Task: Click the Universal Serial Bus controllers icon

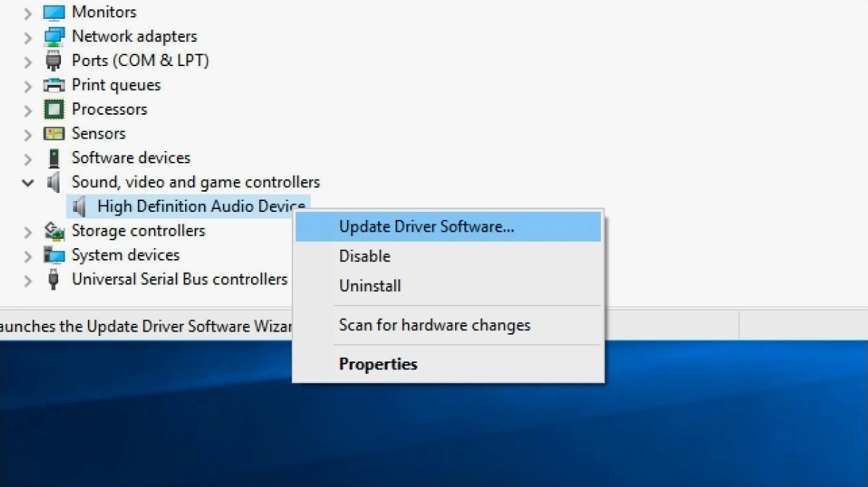Action: (x=53, y=279)
